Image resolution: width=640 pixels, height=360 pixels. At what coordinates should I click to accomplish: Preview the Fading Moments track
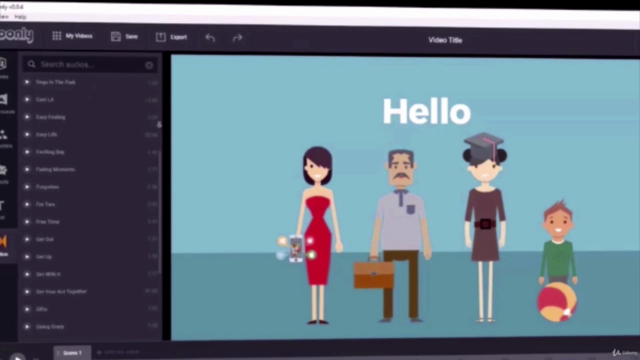[27, 169]
